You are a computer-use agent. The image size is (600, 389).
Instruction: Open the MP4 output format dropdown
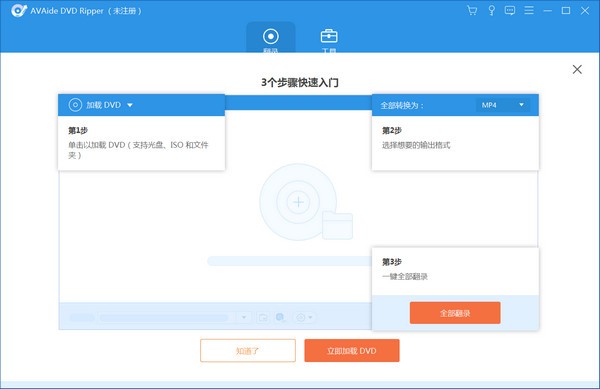pyautogui.click(x=503, y=105)
